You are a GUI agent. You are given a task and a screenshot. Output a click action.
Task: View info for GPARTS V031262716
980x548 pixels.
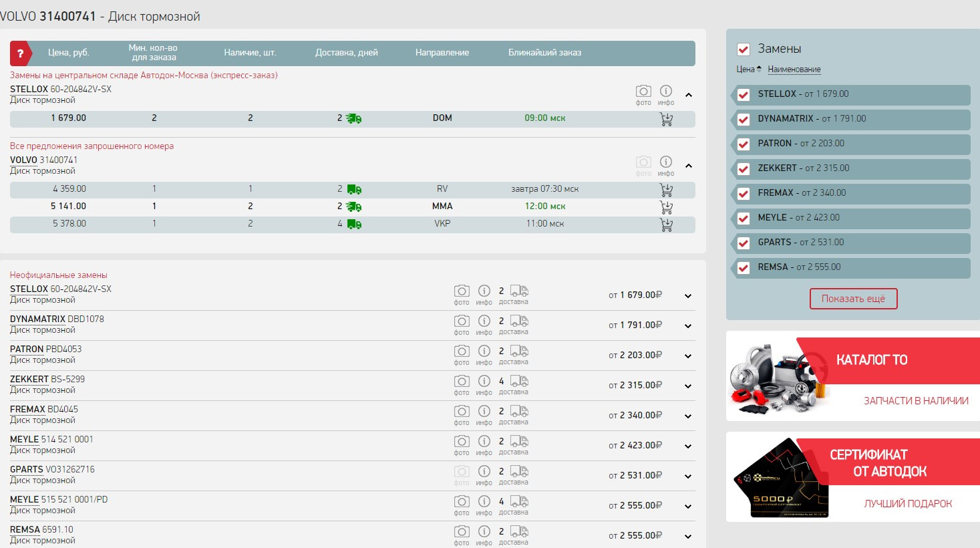pos(484,471)
